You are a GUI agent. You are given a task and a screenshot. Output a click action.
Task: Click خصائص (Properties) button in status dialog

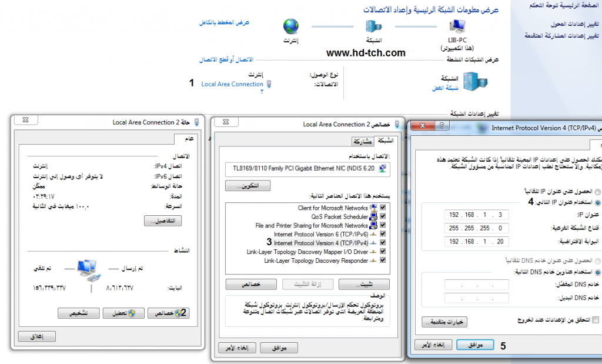(168, 313)
